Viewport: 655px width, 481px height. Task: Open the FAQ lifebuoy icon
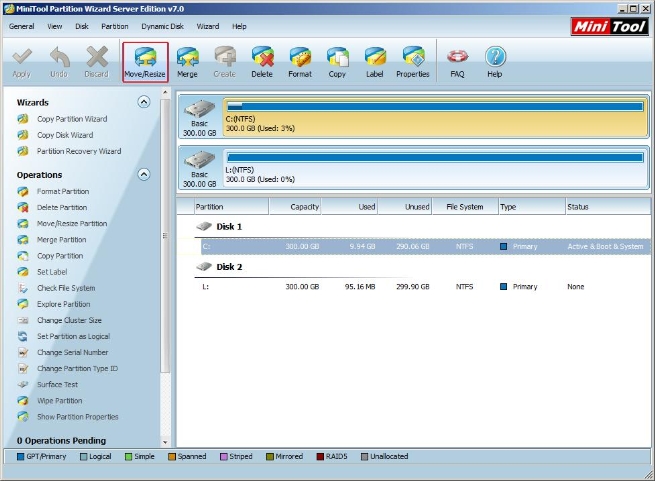(457, 57)
